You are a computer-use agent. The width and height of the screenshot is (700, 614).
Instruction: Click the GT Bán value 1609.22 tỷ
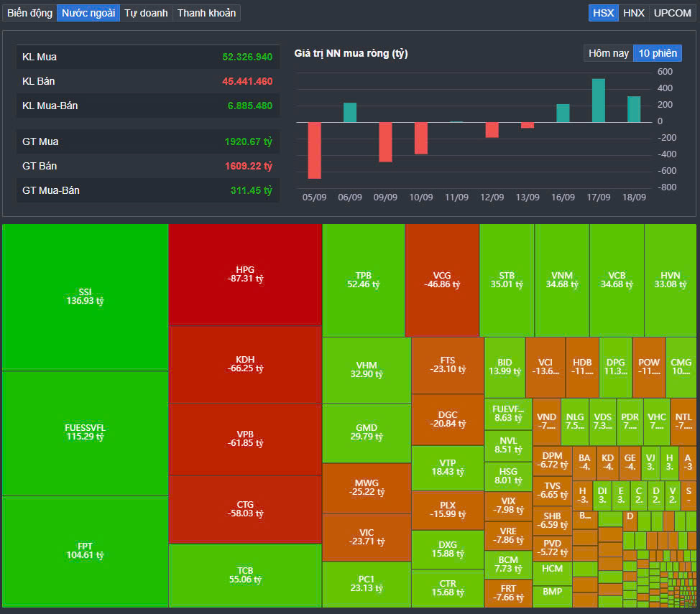248,166
